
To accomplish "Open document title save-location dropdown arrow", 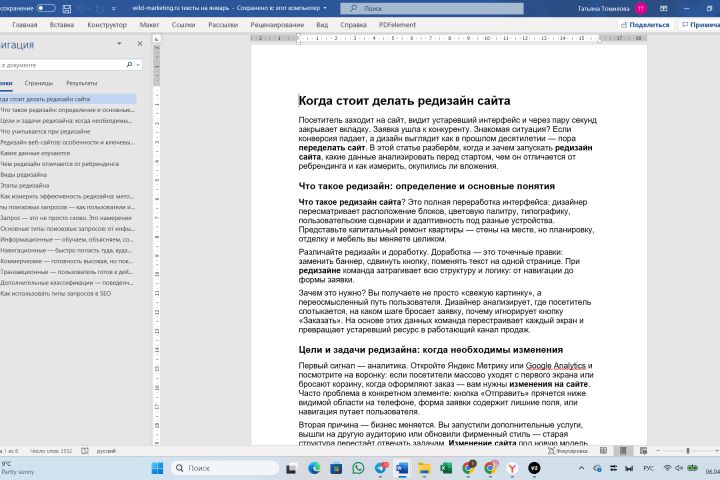I will tap(325, 8).
